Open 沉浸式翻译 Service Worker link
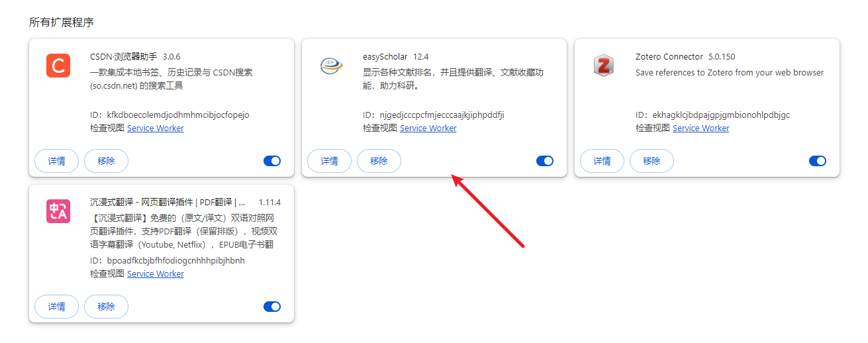The width and height of the screenshot is (868, 343). (x=156, y=273)
